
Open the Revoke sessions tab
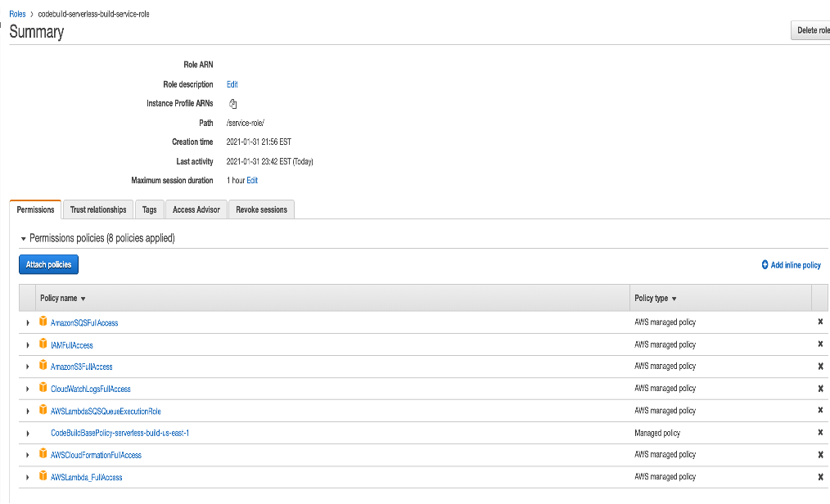[261, 209]
